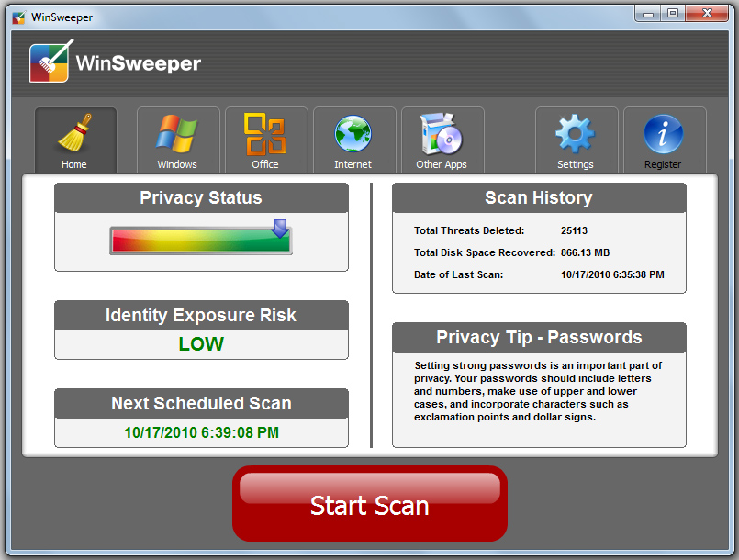Select the Total Threats Deleted value 25113

pos(574,231)
